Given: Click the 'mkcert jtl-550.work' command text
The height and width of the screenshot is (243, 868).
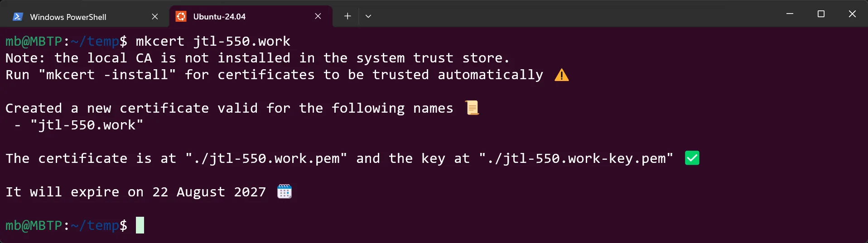Looking at the screenshot, I should [x=213, y=41].
